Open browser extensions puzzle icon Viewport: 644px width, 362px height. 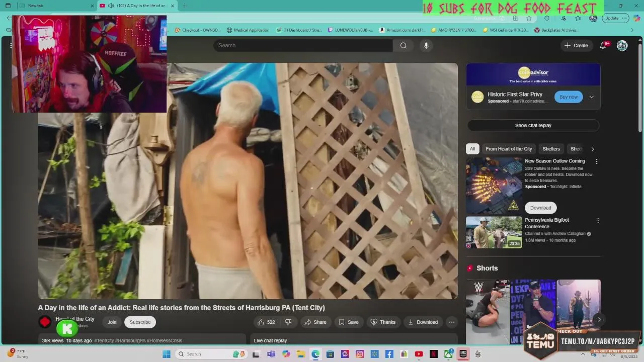tap(547, 18)
